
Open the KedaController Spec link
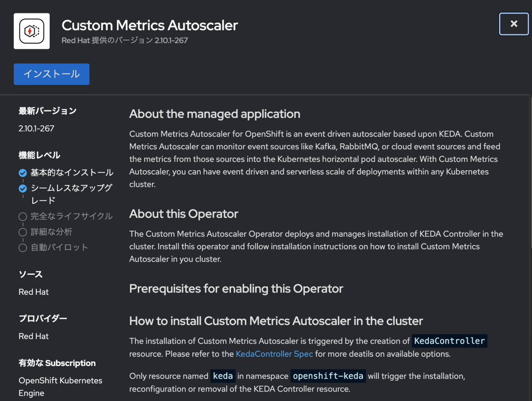click(x=274, y=354)
